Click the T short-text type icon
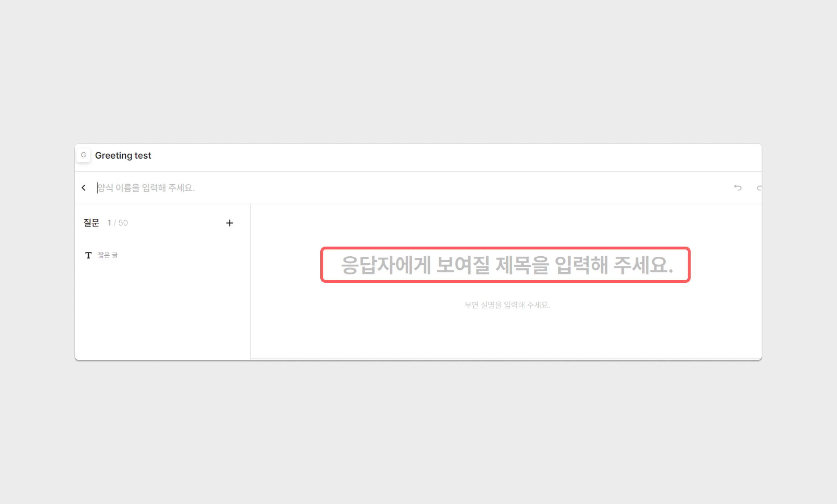837x504 pixels. (88, 255)
